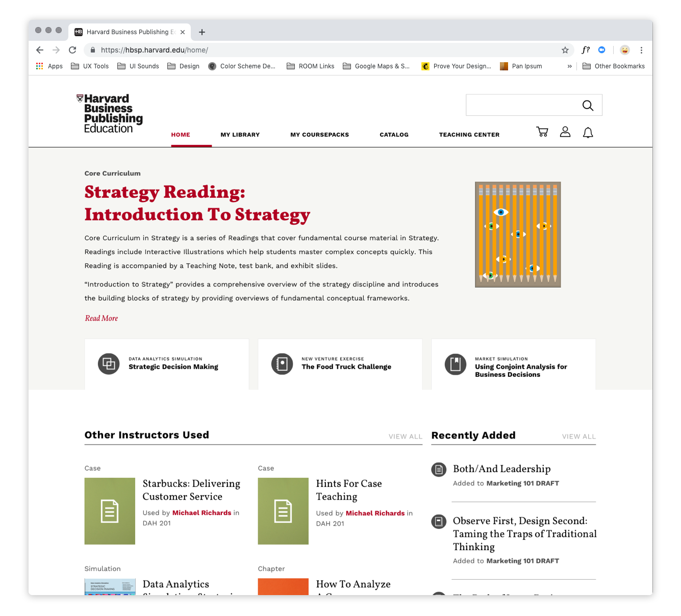The image size is (681, 616).
Task: Click the search magnifier icon
Action: [x=588, y=106]
